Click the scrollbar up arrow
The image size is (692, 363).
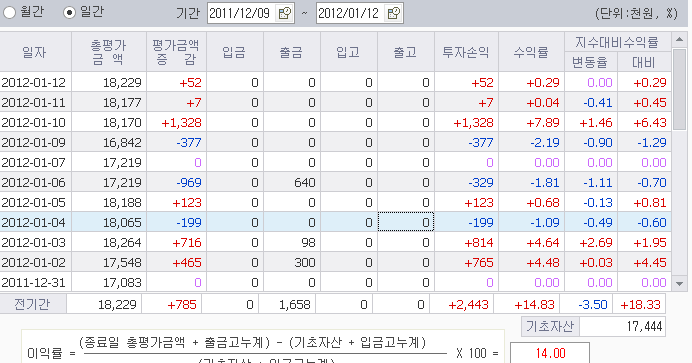(x=679, y=40)
